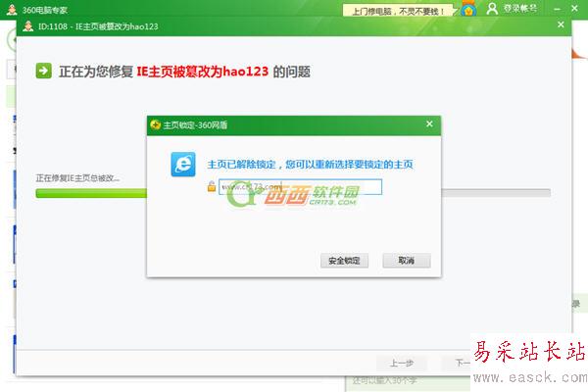Click the repair progress bar
This screenshot has width=588, height=392.
[x=293, y=193]
